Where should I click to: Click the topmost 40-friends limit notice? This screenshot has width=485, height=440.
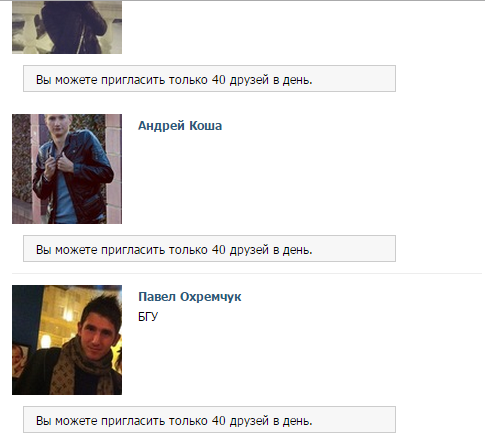click(x=209, y=78)
